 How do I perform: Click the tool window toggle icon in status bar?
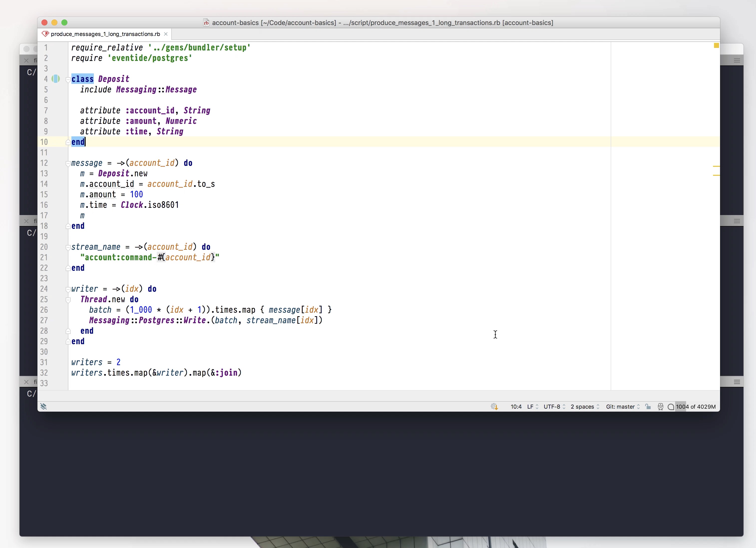(x=44, y=406)
